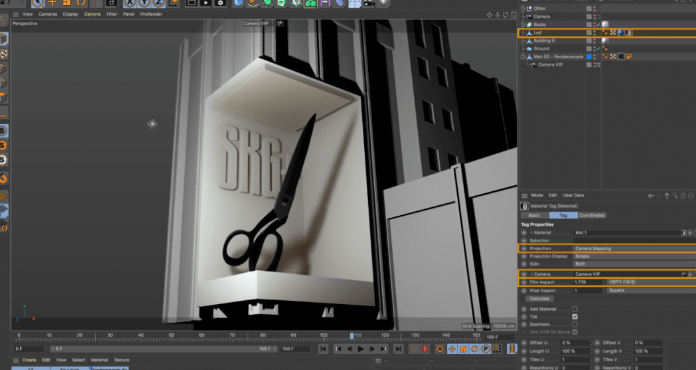696x370 pixels.
Task: Toggle the X axis lock
Action: coord(130,3)
